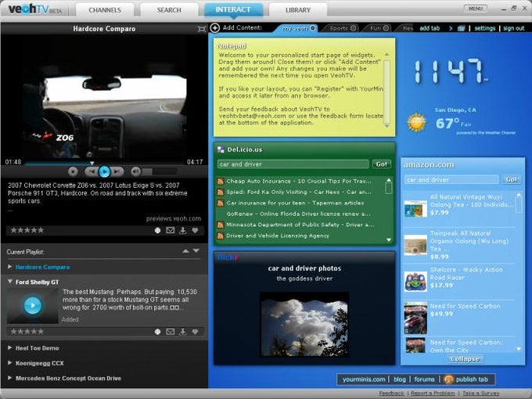Screen dimensions: 532x399
Task: Download the Hardcore Comparo video
Action: tap(183, 230)
